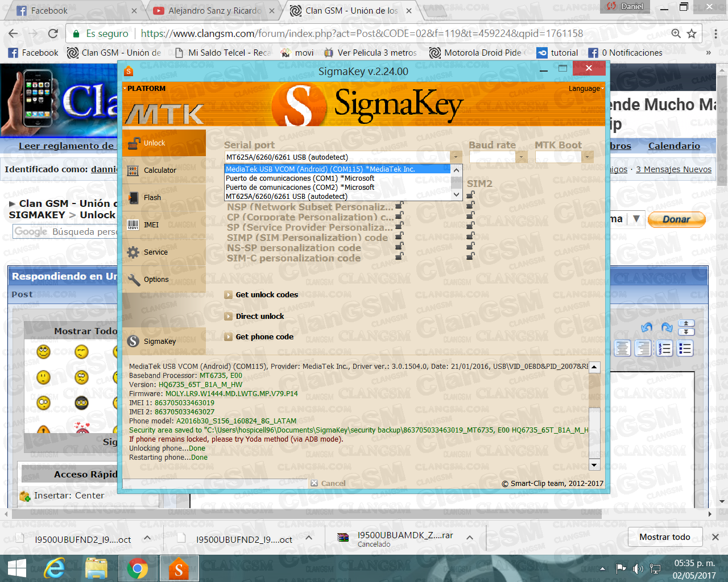Click the browser reload button
Image resolution: width=728 pixels, height=582 pixels.
click(x=53, y=34)
